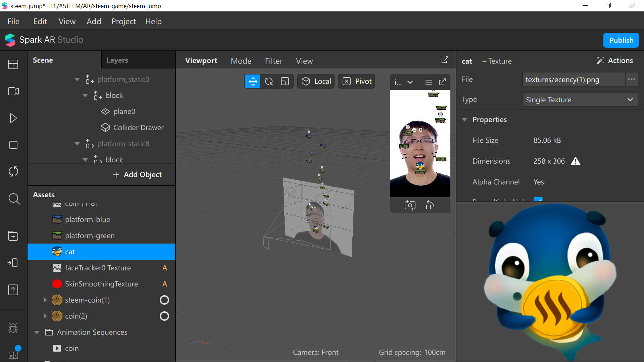Collapse platform_static0 tree node
Image resolution: width=644 pixels, height=362 pixels.
tap(77, 80)
